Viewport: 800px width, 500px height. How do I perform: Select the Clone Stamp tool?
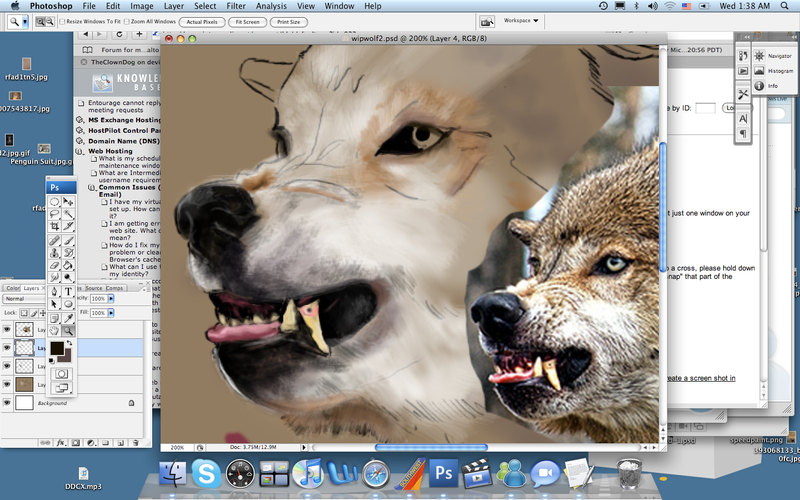click(x=55, y=253)
